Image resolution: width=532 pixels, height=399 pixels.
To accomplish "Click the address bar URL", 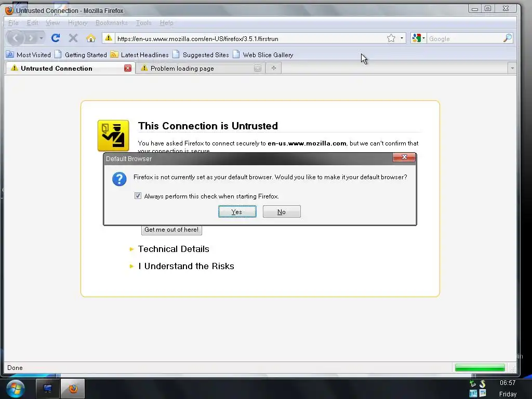I will click(x=198, y=38).
